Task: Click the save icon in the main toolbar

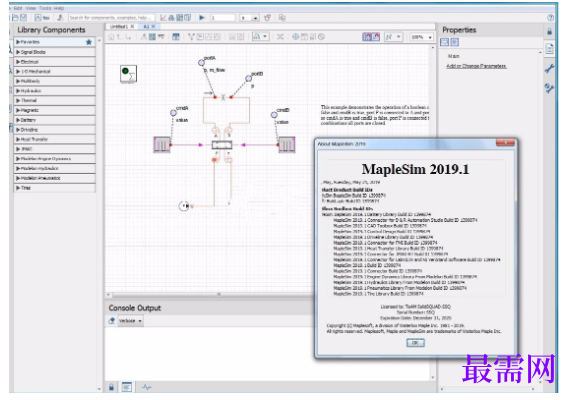Action: click(23, 18)
